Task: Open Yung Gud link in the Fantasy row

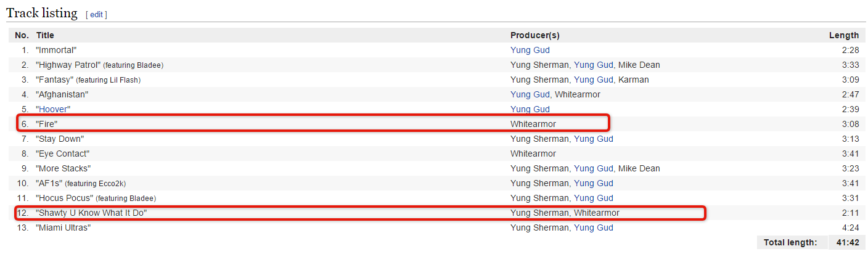Action: click(x=594, y=80)
